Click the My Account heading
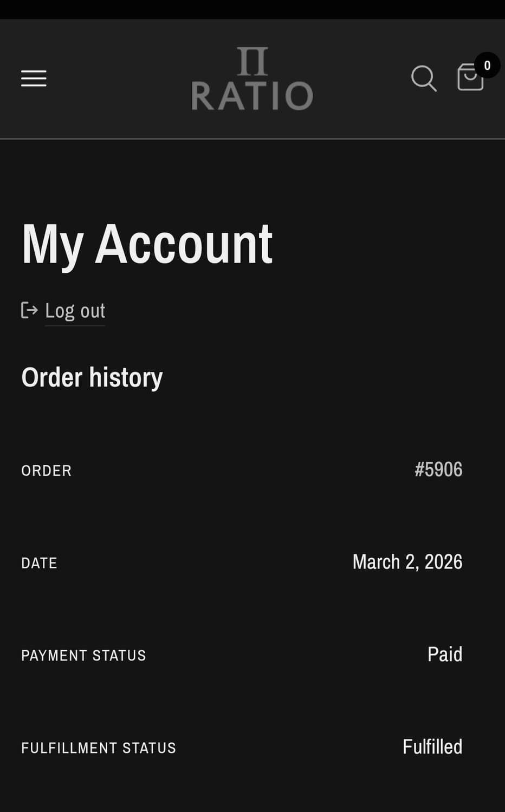 [x=147, y=244]
